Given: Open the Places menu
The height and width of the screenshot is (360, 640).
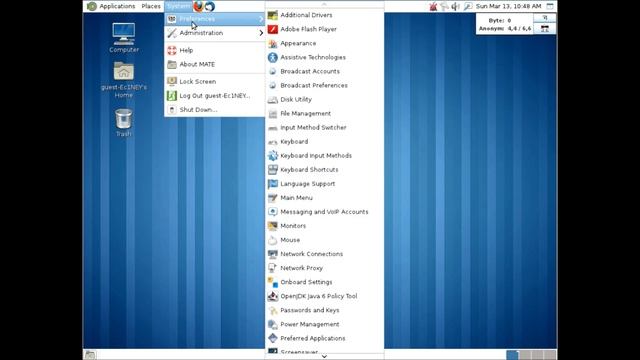Looking at the screenshot, I should click(151, 6).
